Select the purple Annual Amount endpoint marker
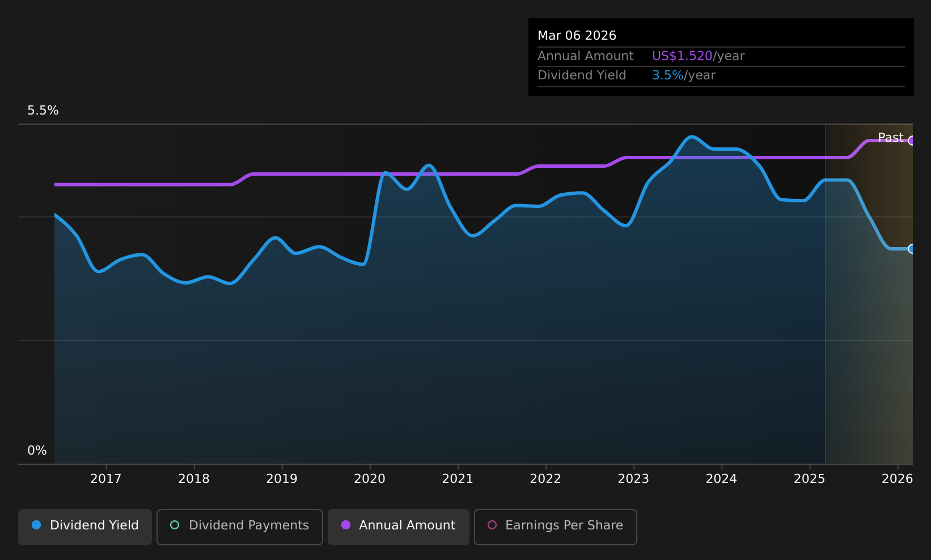 (912, 141)
